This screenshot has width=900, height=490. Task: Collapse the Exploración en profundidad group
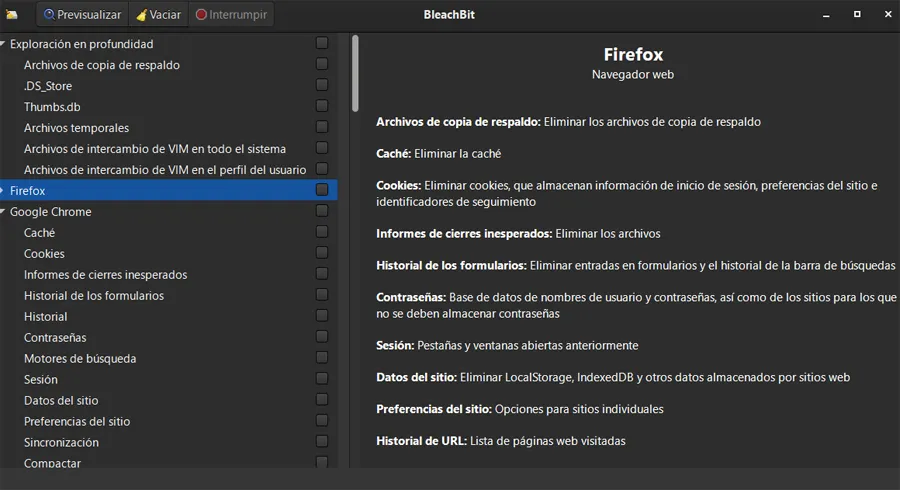pyautogui.click(x=3, y=44)
